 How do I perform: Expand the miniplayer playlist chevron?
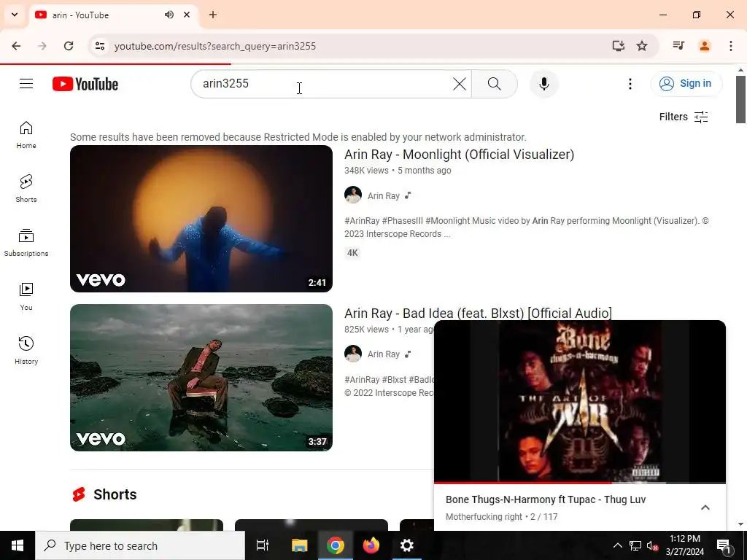[705, 507]
